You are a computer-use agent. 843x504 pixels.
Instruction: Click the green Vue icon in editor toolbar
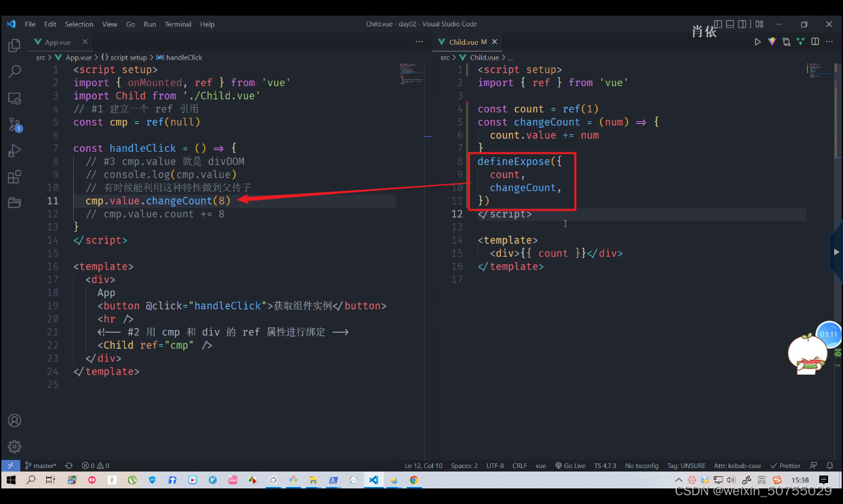pos(800,41)
